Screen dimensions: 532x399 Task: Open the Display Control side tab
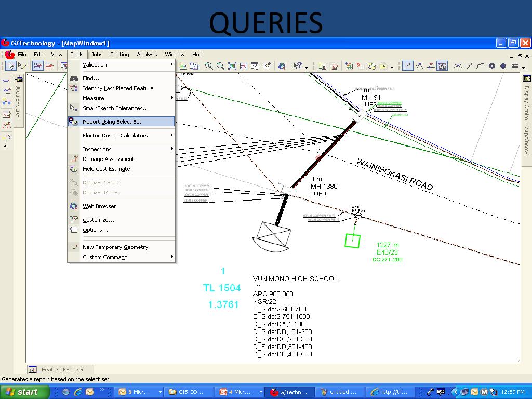527,121
